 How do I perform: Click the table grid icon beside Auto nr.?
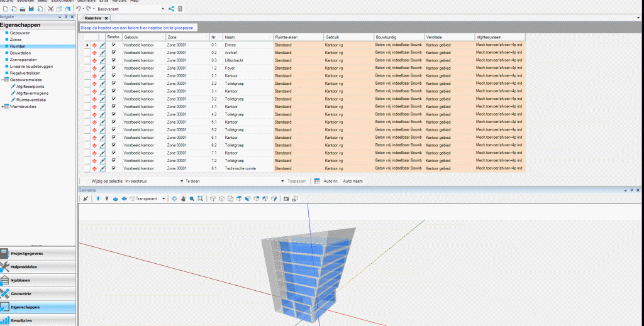(317, 182)
